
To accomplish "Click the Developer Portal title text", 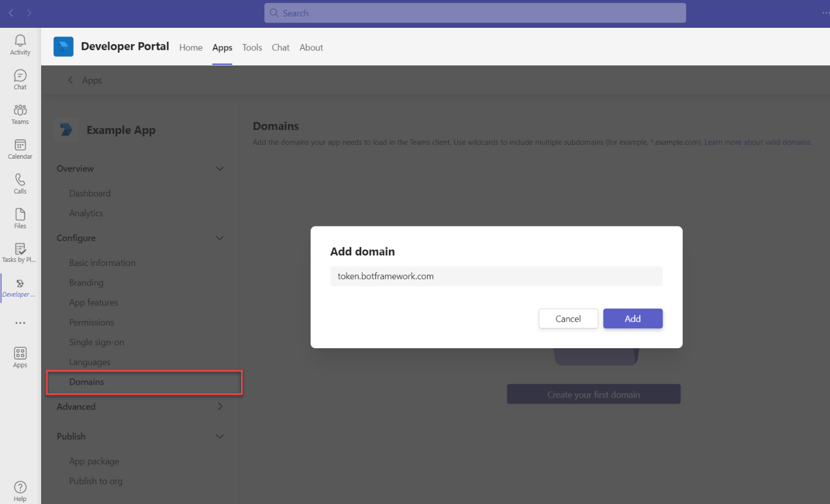I will point(125,46).
